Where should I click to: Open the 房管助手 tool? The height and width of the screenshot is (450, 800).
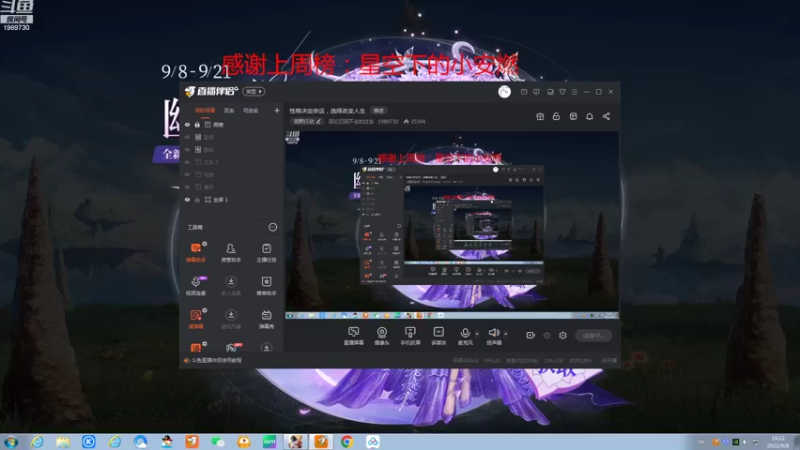(231, 253)
